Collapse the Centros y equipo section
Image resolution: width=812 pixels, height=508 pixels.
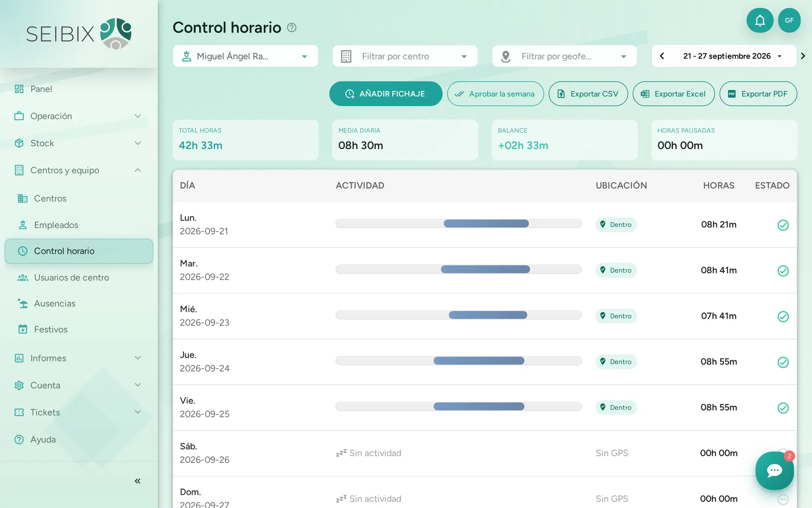(78, 170)
